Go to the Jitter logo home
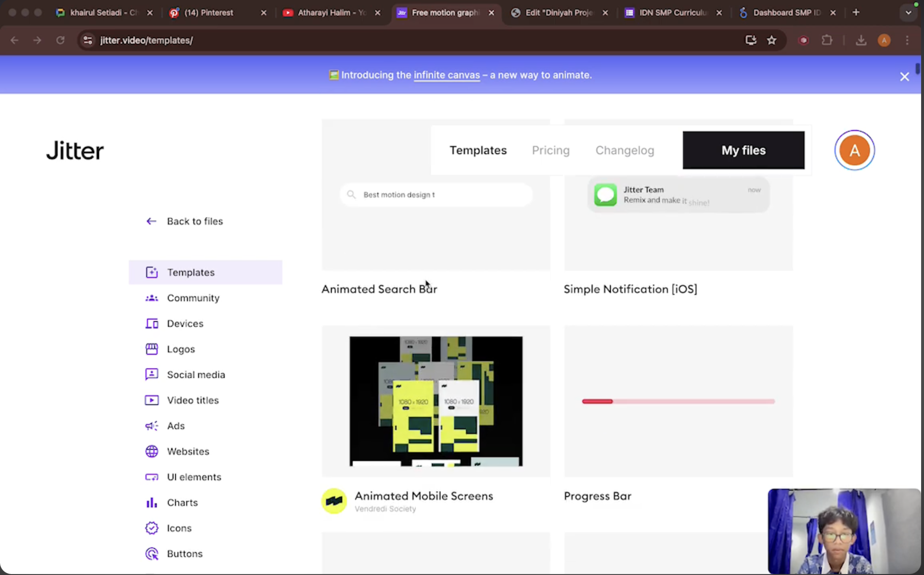 pos(75,151)
